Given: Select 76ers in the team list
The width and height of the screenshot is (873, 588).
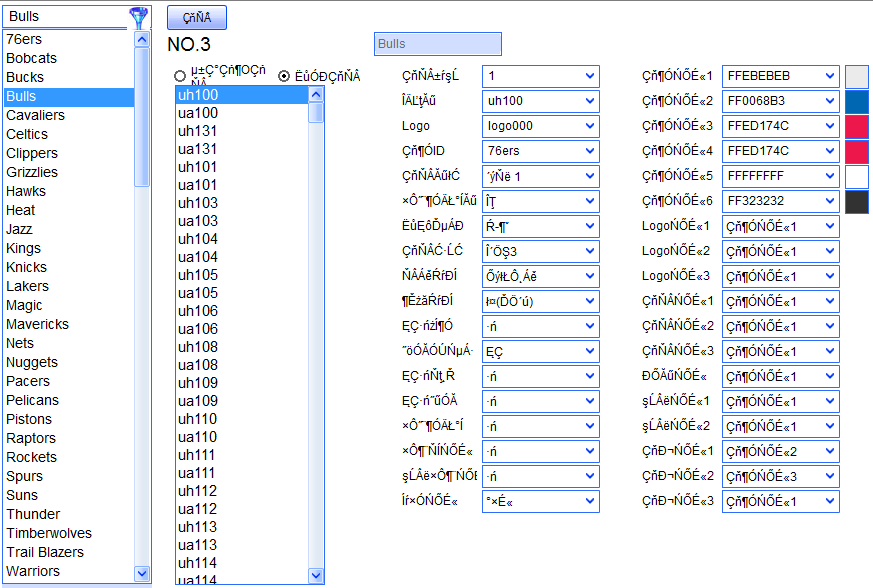Looking at the screenshot, I should pos(68,40).
